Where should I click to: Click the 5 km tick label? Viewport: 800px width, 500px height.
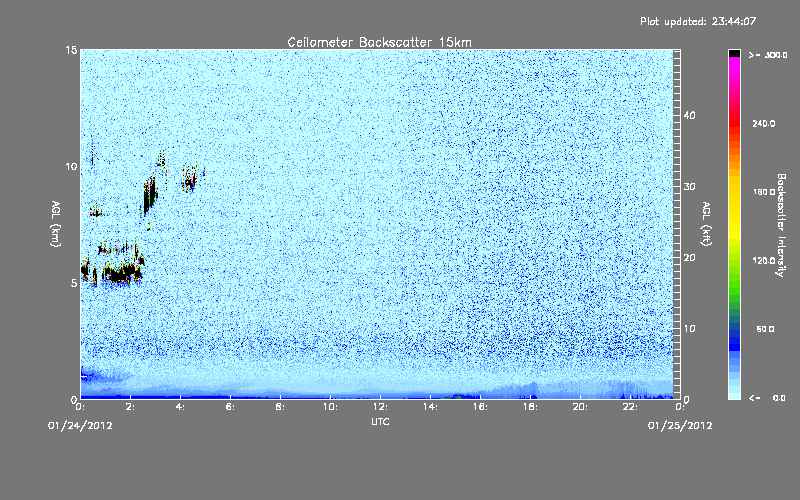[x=74, y=283]
